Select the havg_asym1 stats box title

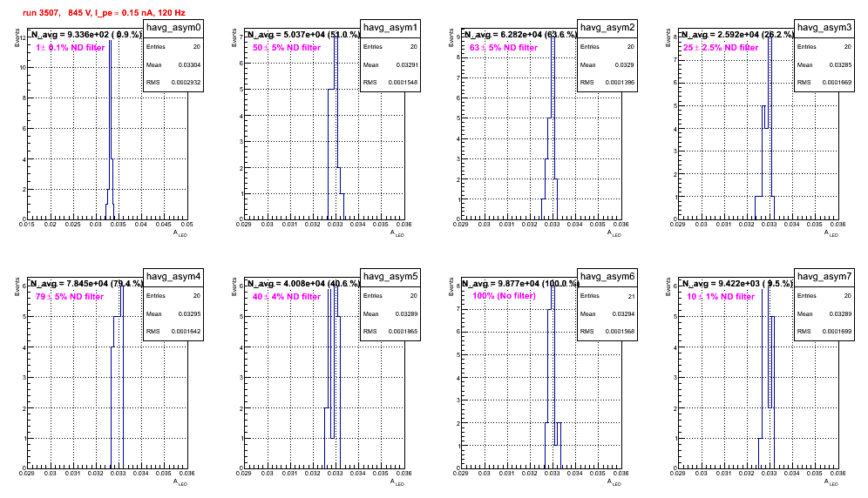coord(390,28)
